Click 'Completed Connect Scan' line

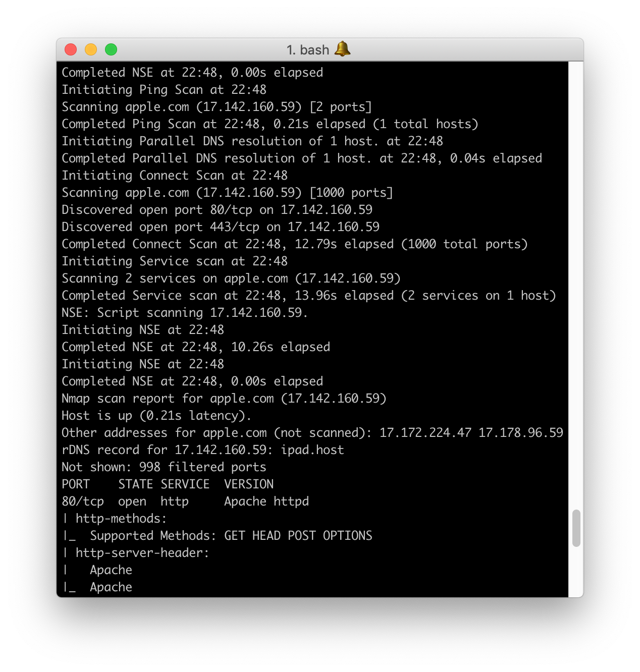pos(295,244)
